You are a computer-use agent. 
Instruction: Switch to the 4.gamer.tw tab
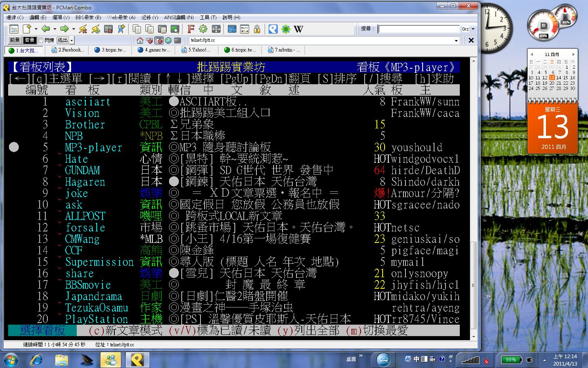point(154,50)
